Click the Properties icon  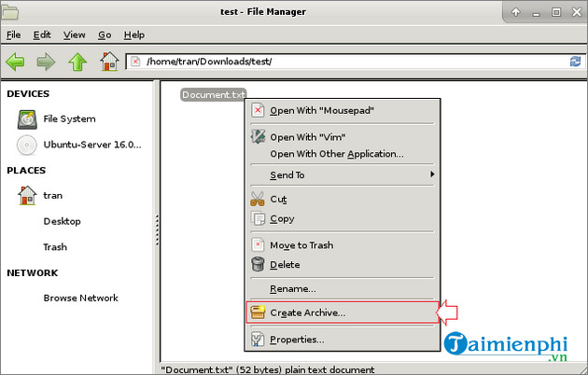[258, 339]
